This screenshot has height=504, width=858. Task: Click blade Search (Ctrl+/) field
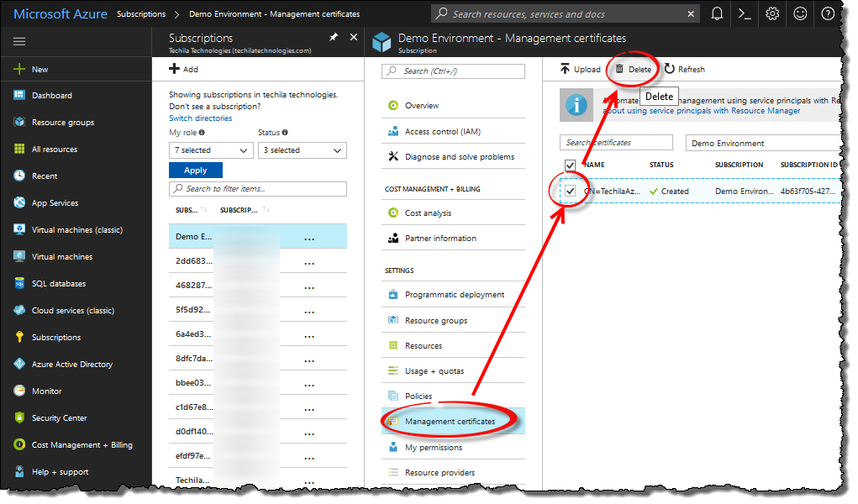(x=453, y=71)
